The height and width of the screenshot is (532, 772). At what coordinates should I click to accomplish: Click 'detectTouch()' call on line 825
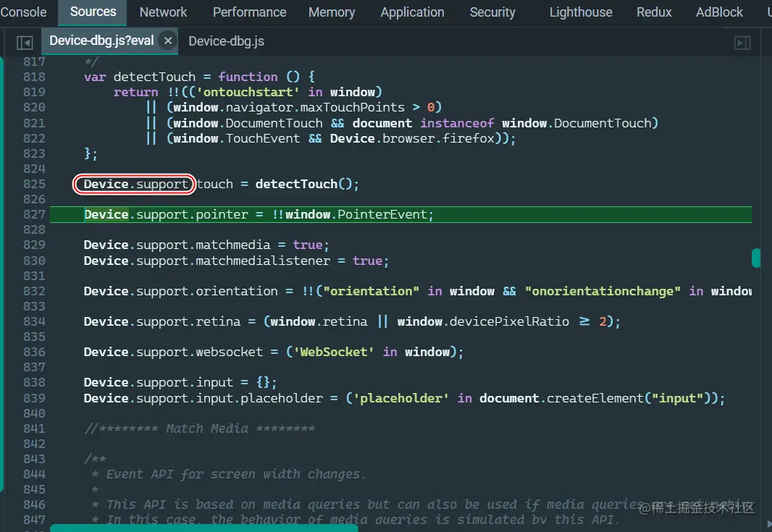[x=303, y=184]
